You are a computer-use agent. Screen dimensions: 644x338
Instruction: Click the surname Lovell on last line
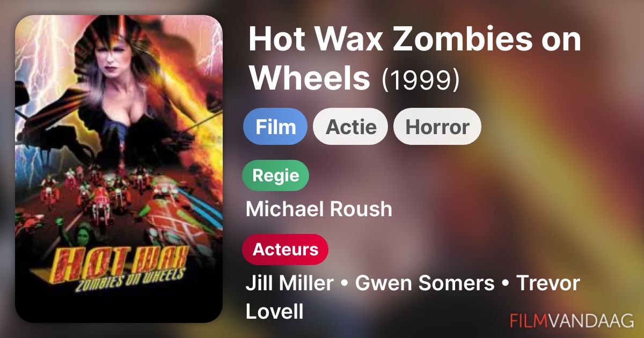[275, 311]
